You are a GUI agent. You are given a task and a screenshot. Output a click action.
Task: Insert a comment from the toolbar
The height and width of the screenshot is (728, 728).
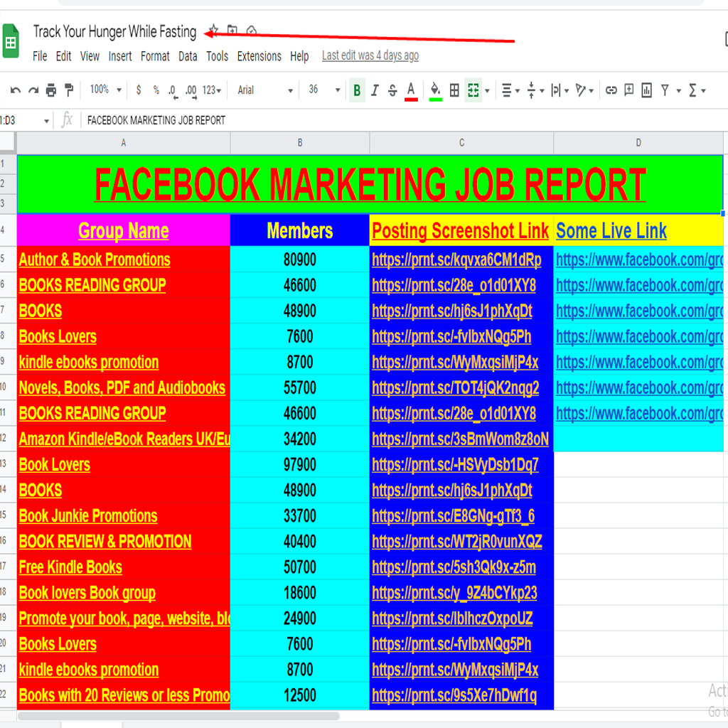pyautogui.click(x=628, y=90)
